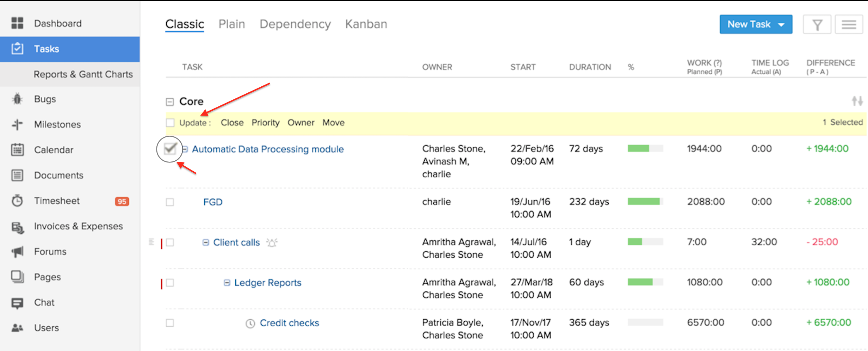This screenshot has width=868, height=351.
Task: Collapse the Core task list
Action: tap(170, 102)
